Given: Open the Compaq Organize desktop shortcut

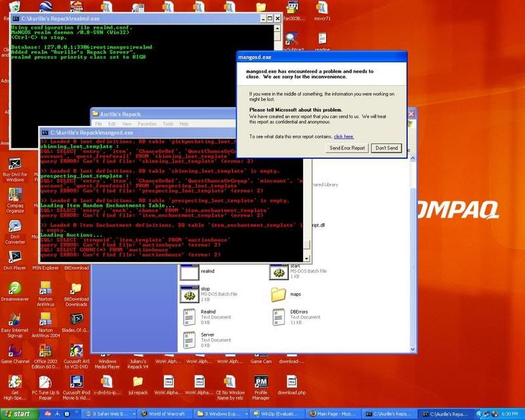Looking at the screenshot, I should pos(15,200).
